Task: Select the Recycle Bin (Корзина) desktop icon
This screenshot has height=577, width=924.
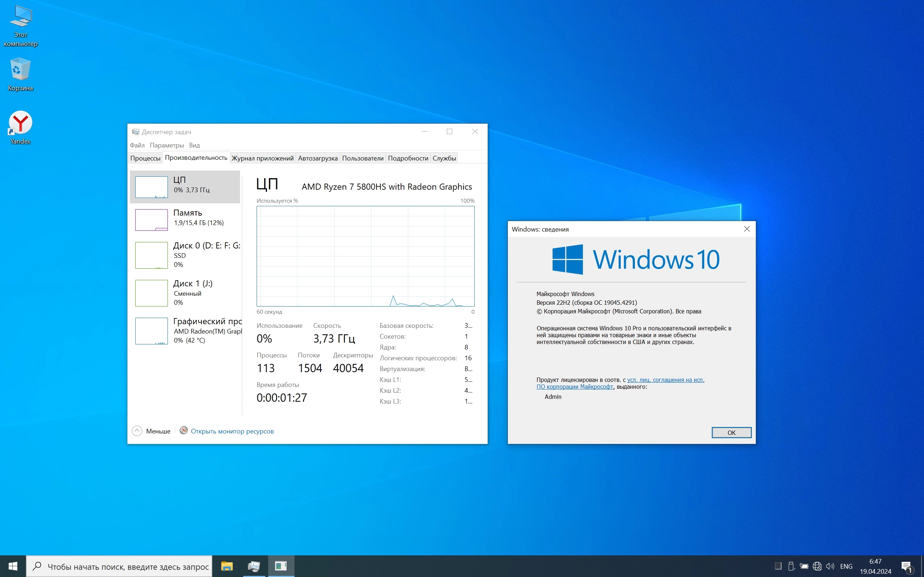Action: [20, 70]
